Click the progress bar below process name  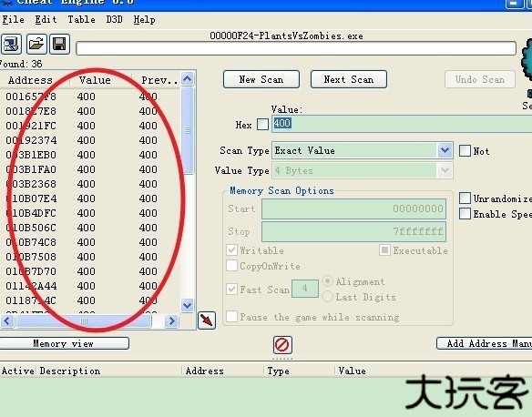296,48
